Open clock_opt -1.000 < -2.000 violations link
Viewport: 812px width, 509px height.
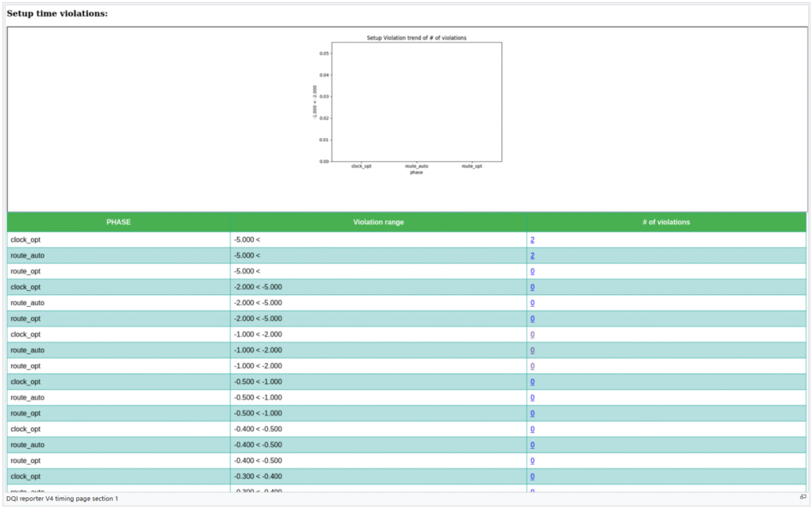coord(532,335)
